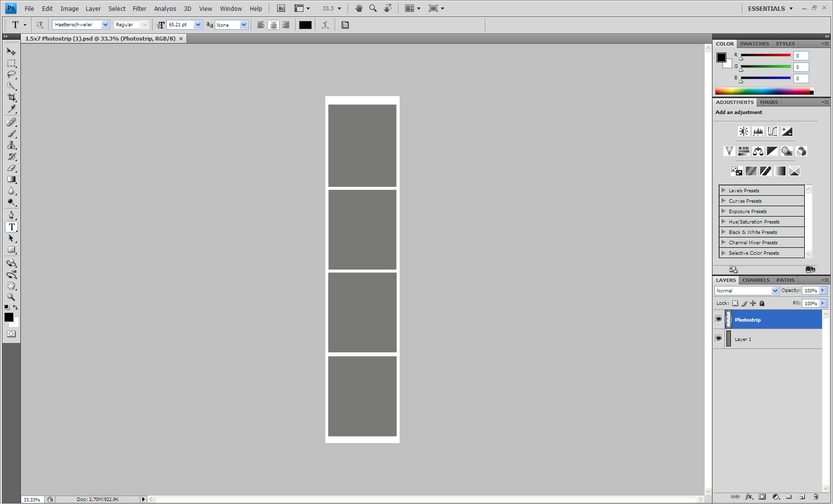Viewport: 833px width, 504px height.
Task: Open the character and paragraph panels
Action: click(345, 25)
